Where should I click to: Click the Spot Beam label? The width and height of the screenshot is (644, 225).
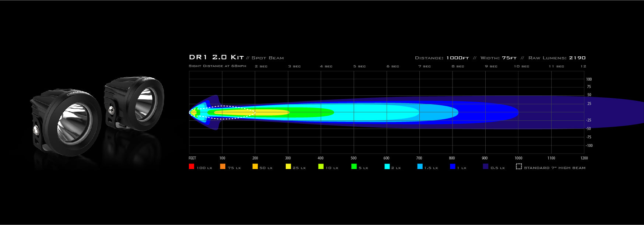(x=268, y=58)
